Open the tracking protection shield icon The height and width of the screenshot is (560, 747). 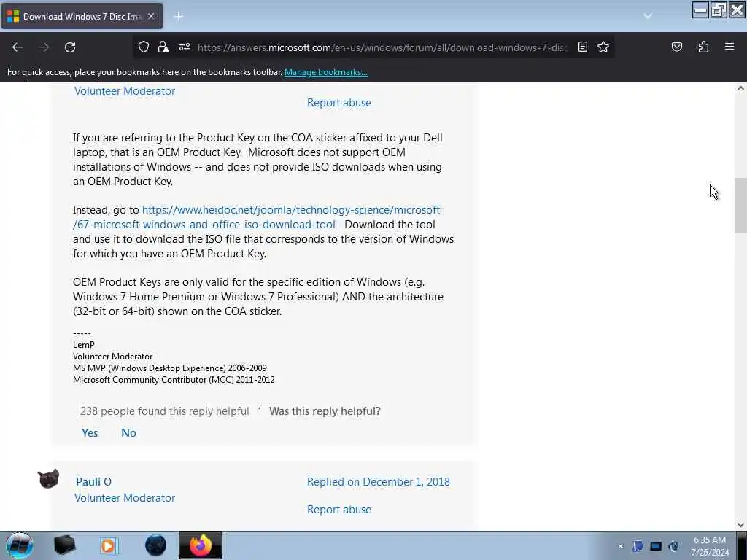pos(144,47)
